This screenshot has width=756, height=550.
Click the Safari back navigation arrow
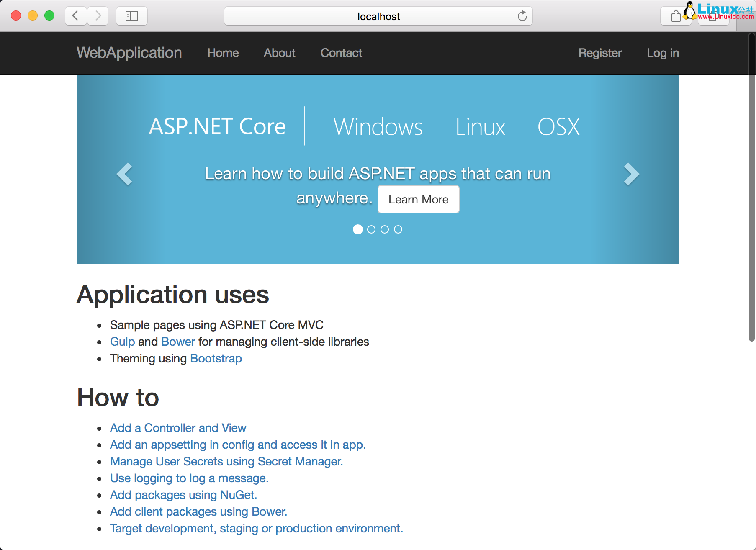click(75, 16)
